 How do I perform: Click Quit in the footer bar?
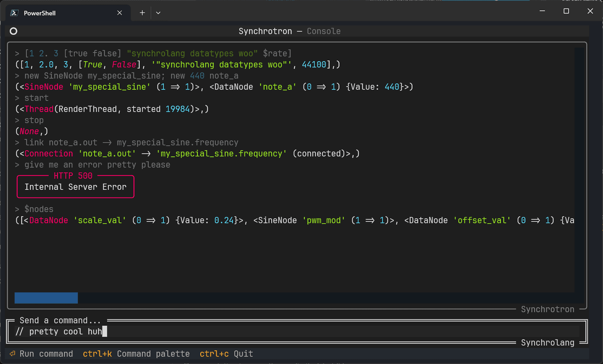(243, 354)
